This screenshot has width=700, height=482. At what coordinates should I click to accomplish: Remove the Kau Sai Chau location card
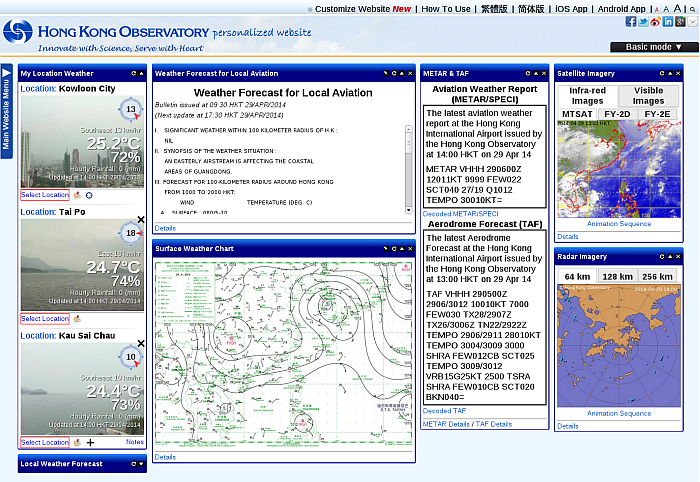click(141, 343)
